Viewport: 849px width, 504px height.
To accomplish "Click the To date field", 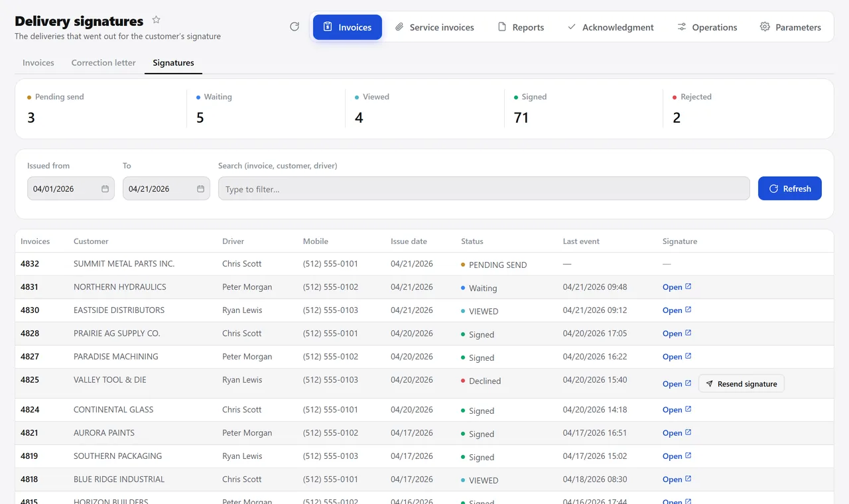I will pyautogui.click(x=166, y=188).
